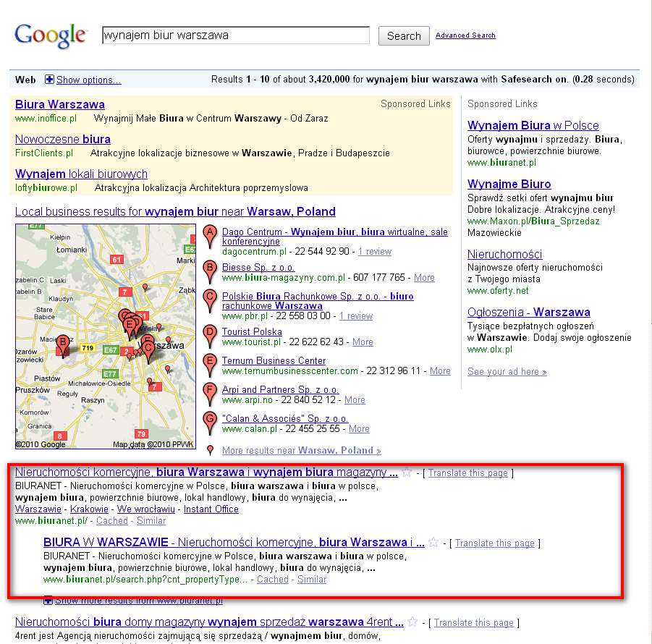Open More results near Warsaw, Poland
This screenshot has width=652, height=644.
302,450
